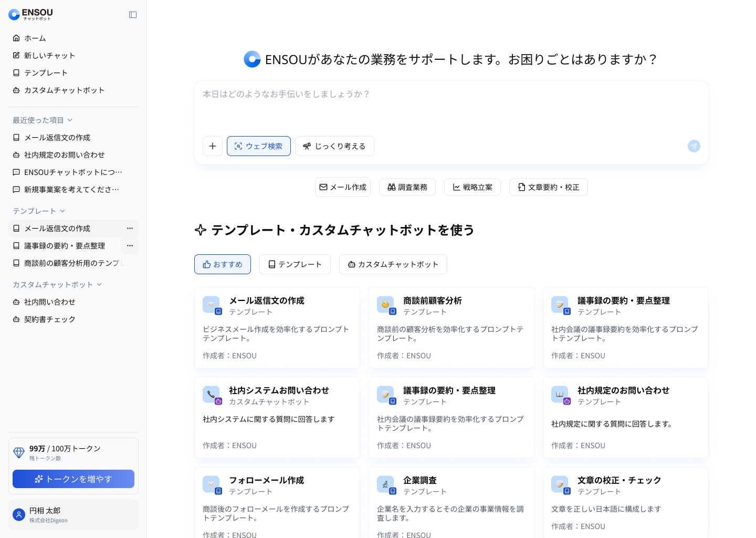Switch to the テンプレート filter tab
Viewport: 756px width, 538px height.
(x=295, y=264)
